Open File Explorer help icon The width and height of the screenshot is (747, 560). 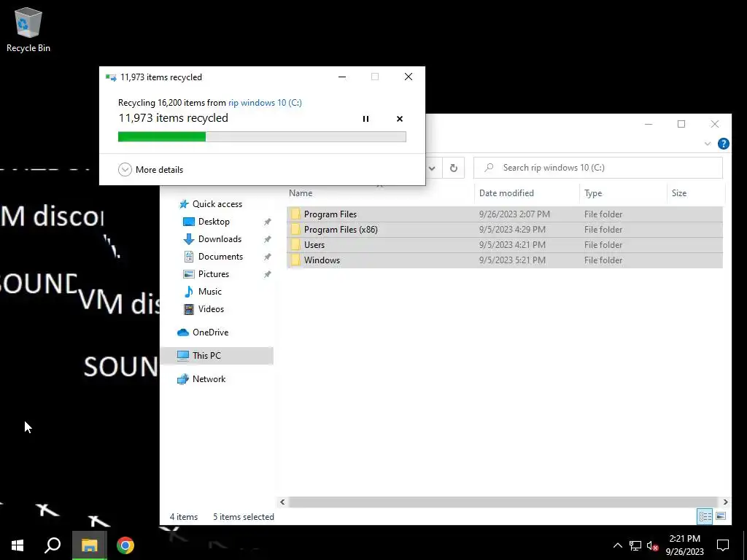[x=723, y=144]
